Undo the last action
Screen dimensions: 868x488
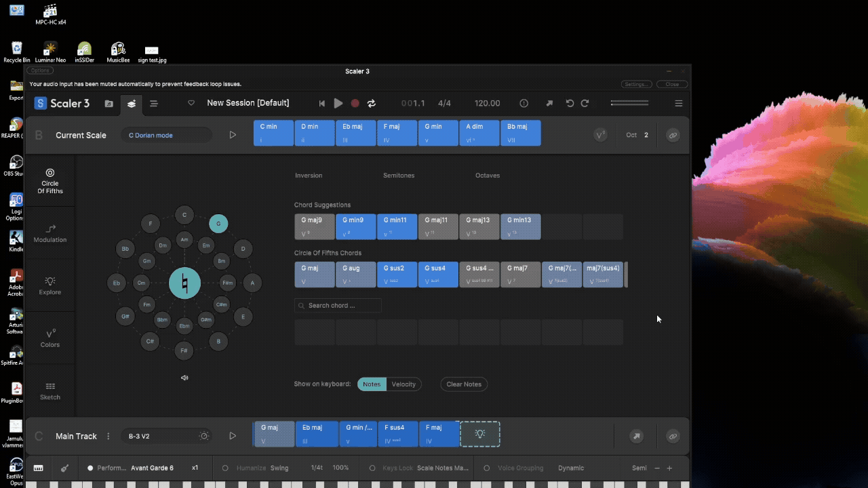click(570, 104)
